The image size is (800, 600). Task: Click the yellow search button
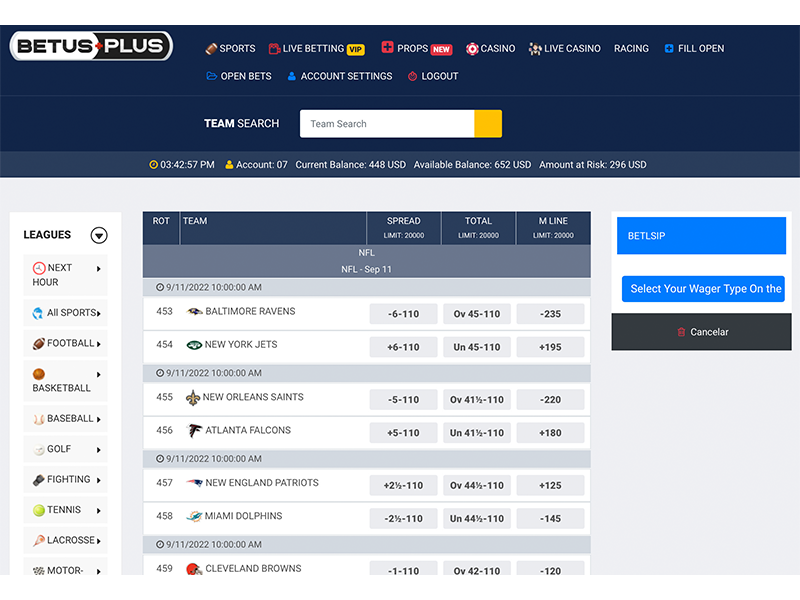tap(488, 124)
